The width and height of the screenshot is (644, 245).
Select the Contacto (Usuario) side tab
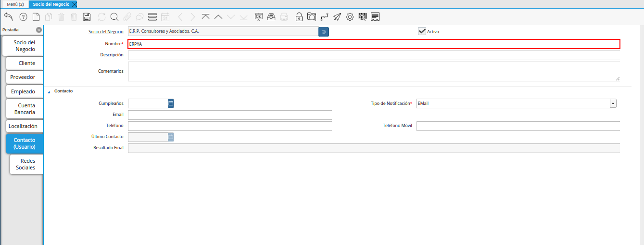tap(25, 143)
